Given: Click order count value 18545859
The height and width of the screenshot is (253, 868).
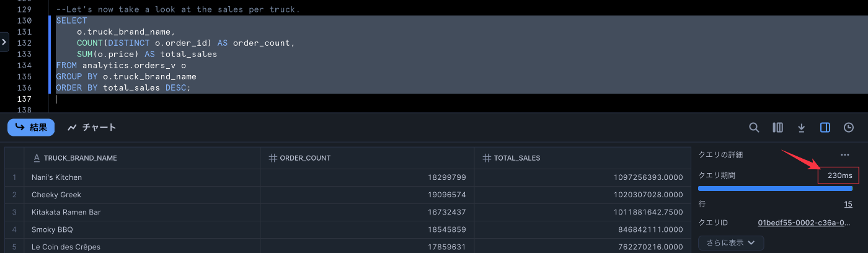Looking at the screenshot, I should [446, 229].
